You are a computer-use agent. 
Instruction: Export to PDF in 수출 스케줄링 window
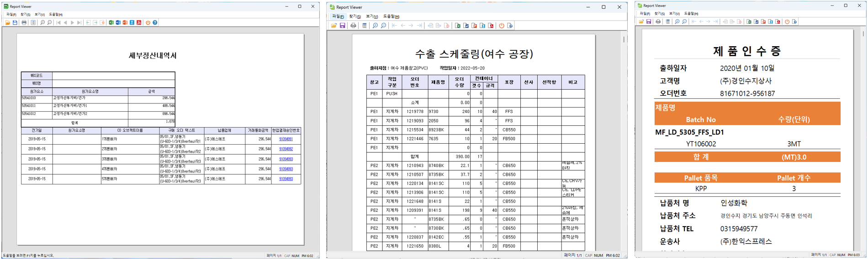pos(491,26)
